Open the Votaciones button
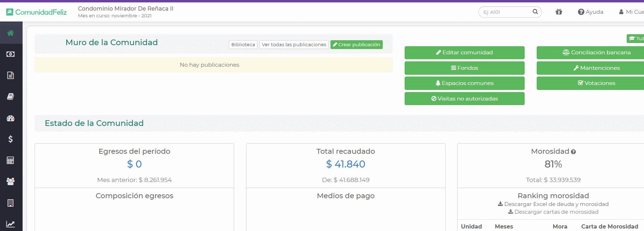Screen dimensions: 644x231 [x=590, y=83]
